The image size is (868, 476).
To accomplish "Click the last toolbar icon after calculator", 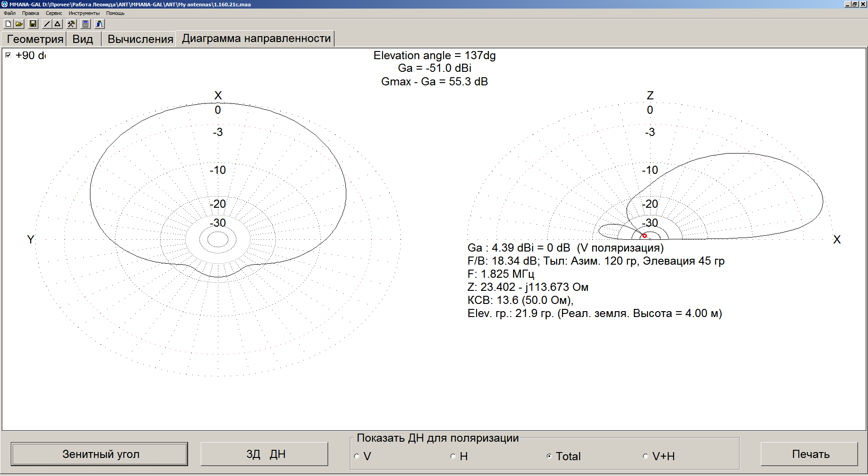I will point(99,24).
